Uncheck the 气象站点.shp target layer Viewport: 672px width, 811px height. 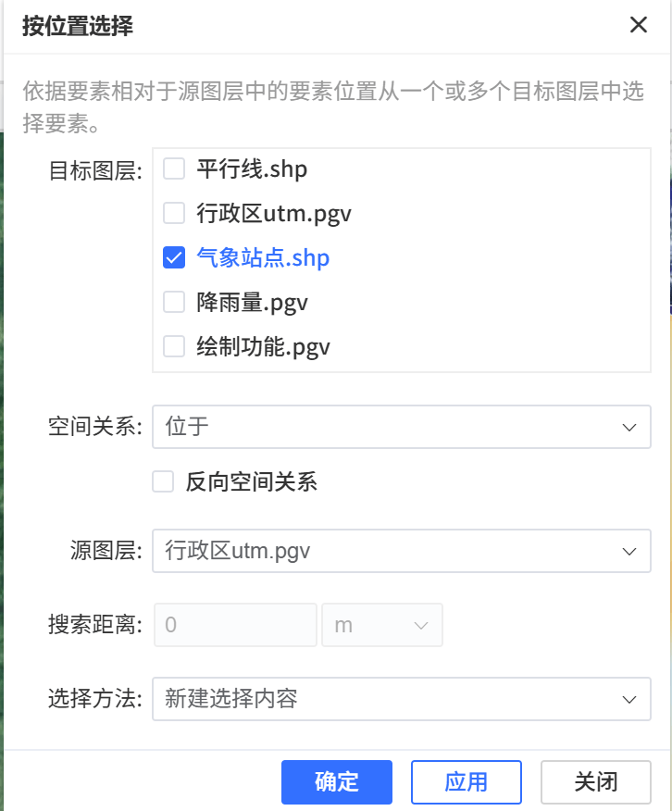pos(174,257)
